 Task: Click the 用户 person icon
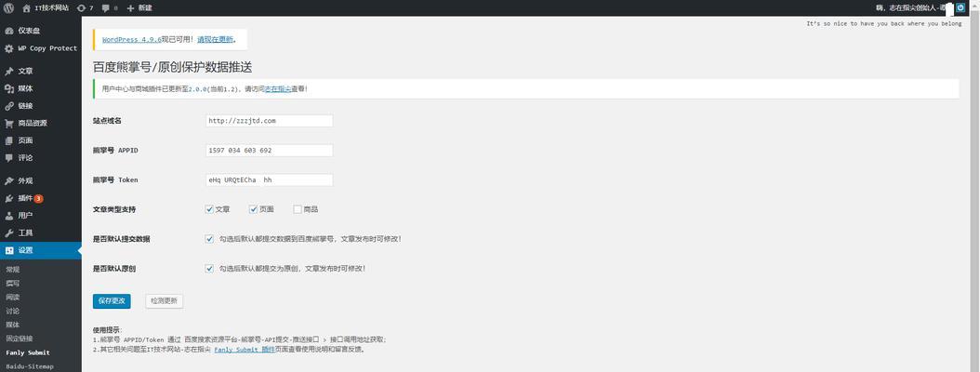point(8,216)
